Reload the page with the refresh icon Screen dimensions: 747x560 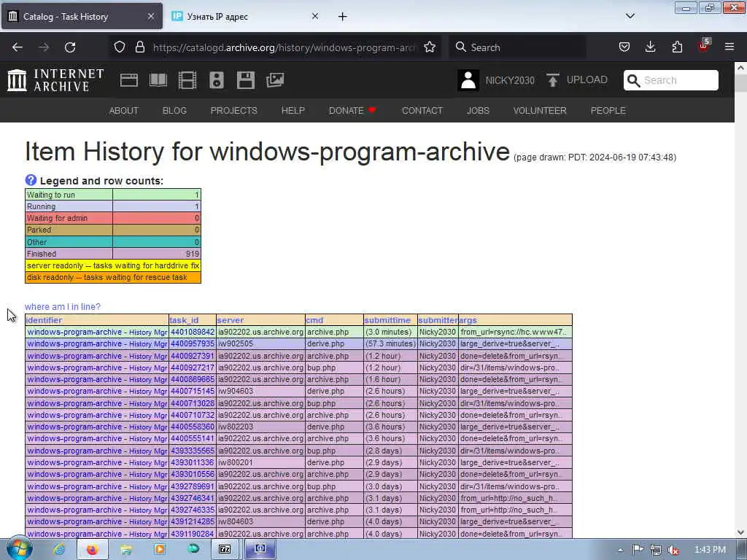click(70, 47)
